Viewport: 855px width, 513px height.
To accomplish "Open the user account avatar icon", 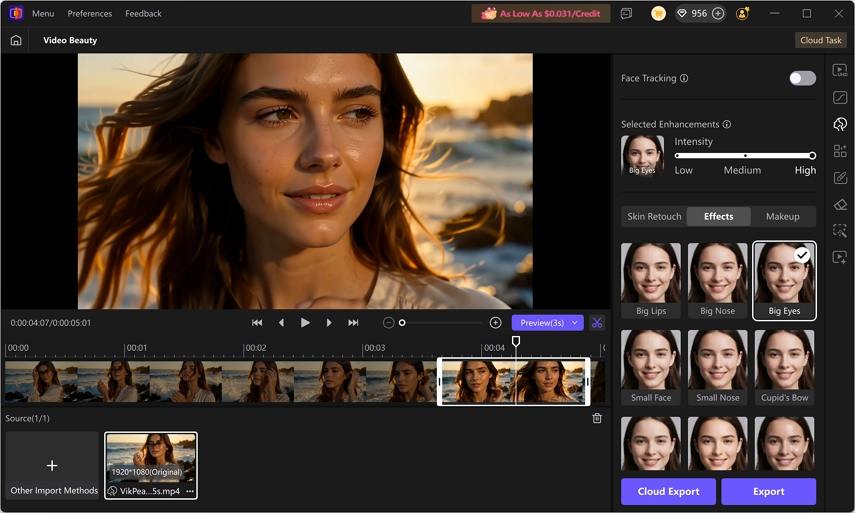I will [x=742, y=14].
